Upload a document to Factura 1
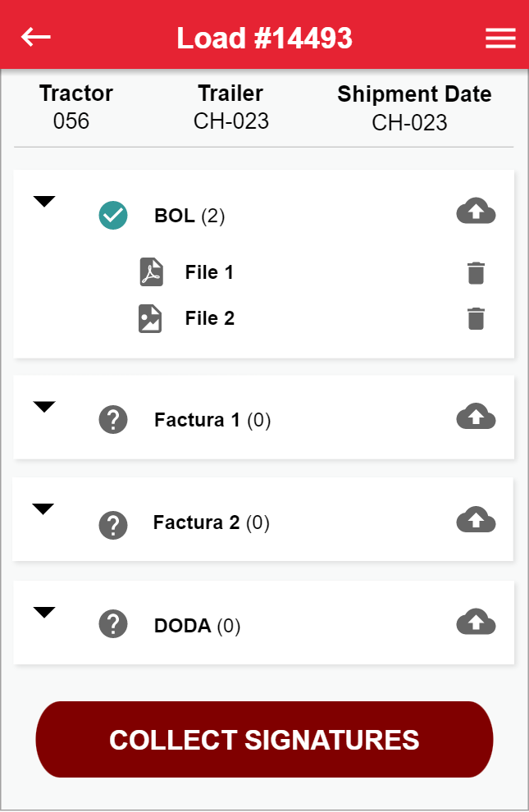The image size is (529, 812). [476, 417]
